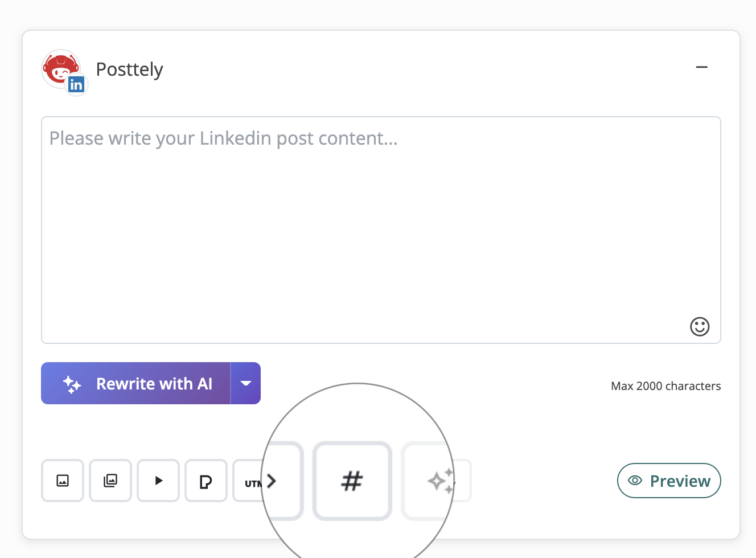Click the LinkedIn badge on the avatar
756x558 pixels.
click(76, 85)
